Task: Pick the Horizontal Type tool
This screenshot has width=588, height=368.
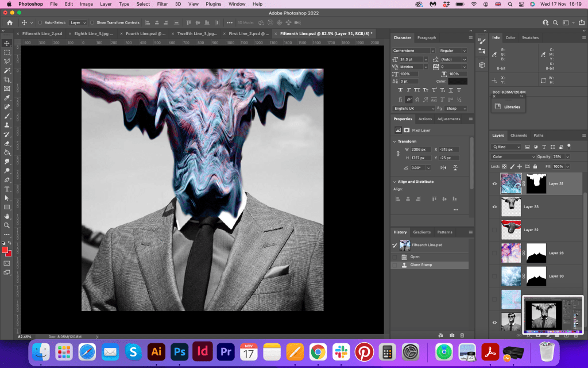Action: pyautogui.click(x=7, y=189)
